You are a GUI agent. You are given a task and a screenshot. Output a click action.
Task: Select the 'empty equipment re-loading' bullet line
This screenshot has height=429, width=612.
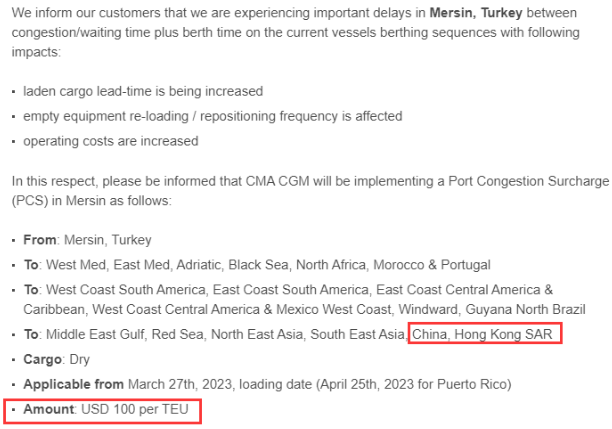click(x=213, y=116)
